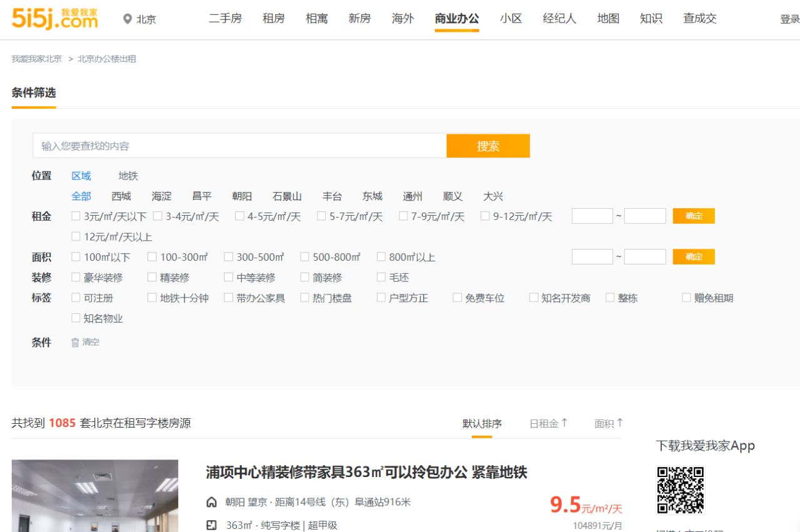Check the 3-4元/㎡/天 rent option
800x532 pixels.
pos(157,216)
